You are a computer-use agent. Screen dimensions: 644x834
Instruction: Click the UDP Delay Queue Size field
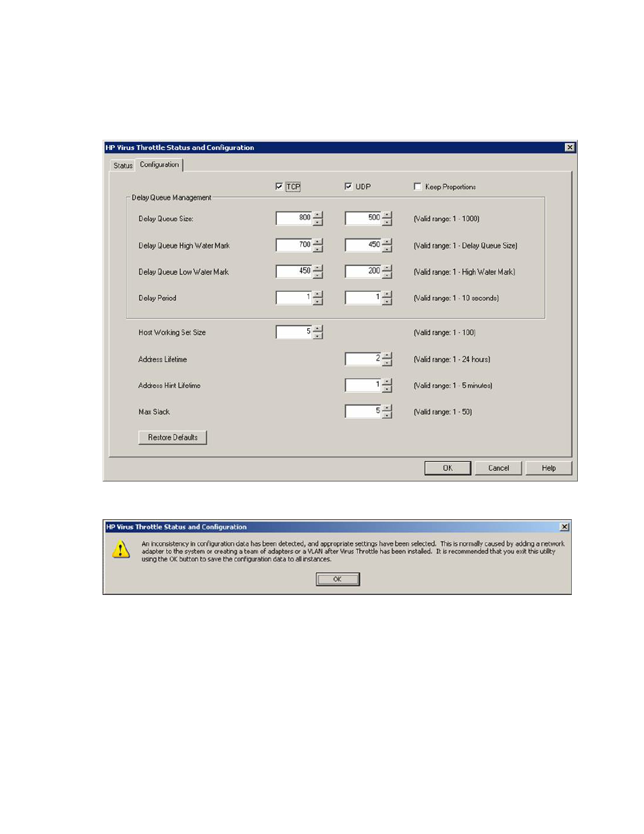363,218
